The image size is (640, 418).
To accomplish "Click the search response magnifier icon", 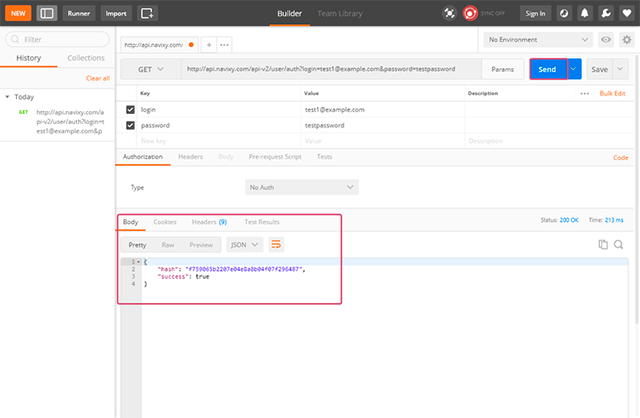I will click(618, 245).
